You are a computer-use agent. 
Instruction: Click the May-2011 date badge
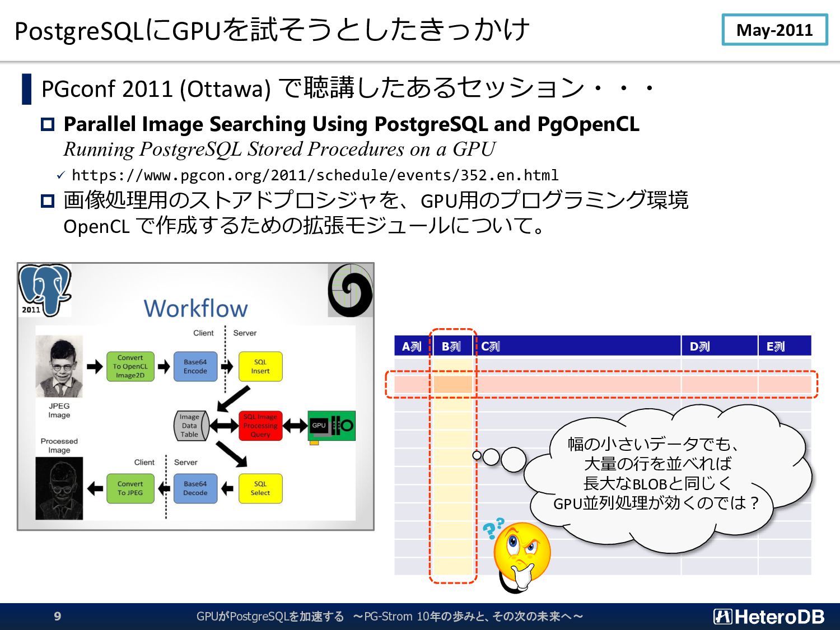click(x=774, y=30)
